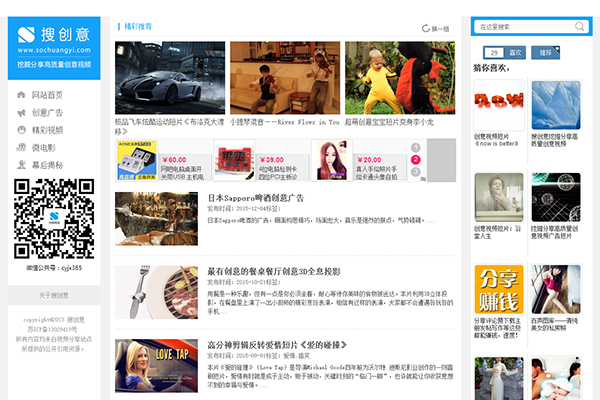Click into the site search field
Image resolution: width=600 pixels, height=400 pixels.
tap(523, 26)
